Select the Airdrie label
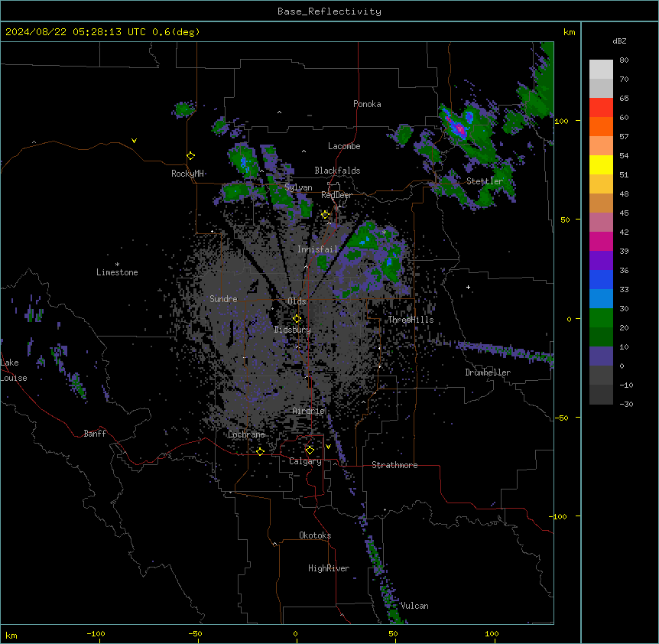This screenshot has width=659, height=644. [x=309, y=411]
